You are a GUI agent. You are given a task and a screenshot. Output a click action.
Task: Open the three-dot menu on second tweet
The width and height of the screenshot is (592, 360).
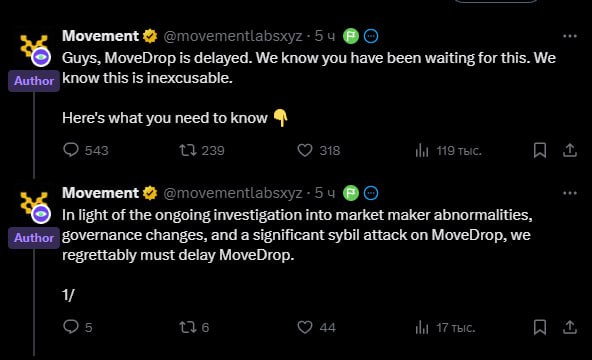pos(570,193)
